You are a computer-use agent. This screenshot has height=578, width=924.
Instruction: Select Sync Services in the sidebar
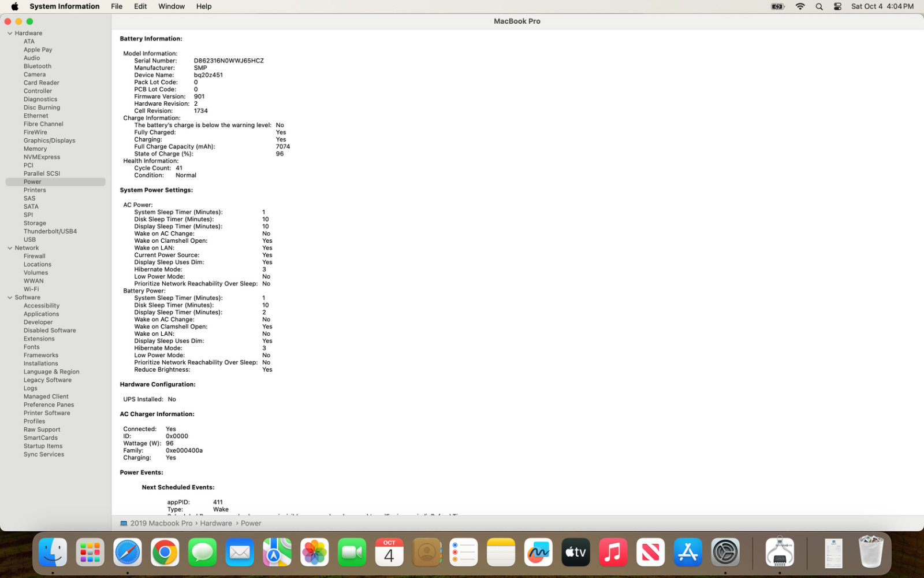(x=44, y=455)
